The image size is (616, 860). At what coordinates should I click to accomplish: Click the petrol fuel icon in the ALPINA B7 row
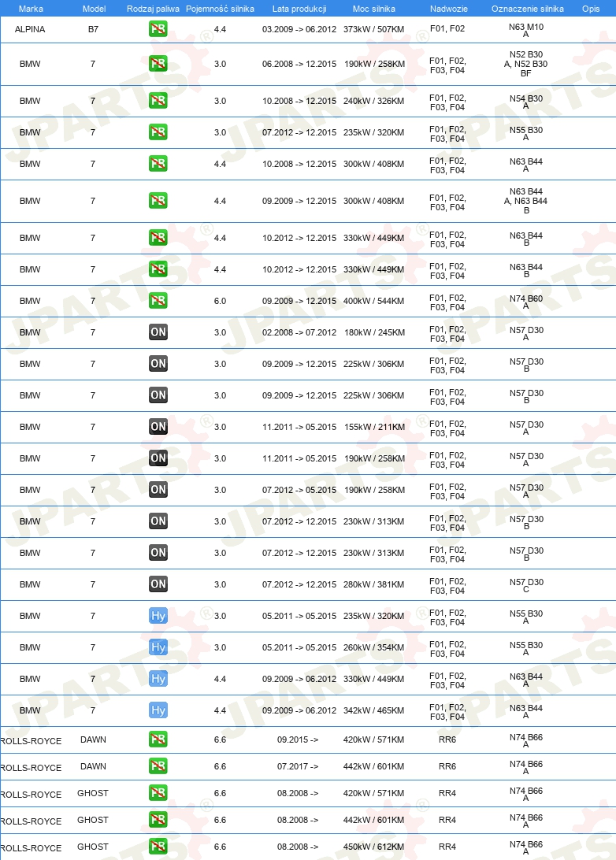(x=158, y=28)
